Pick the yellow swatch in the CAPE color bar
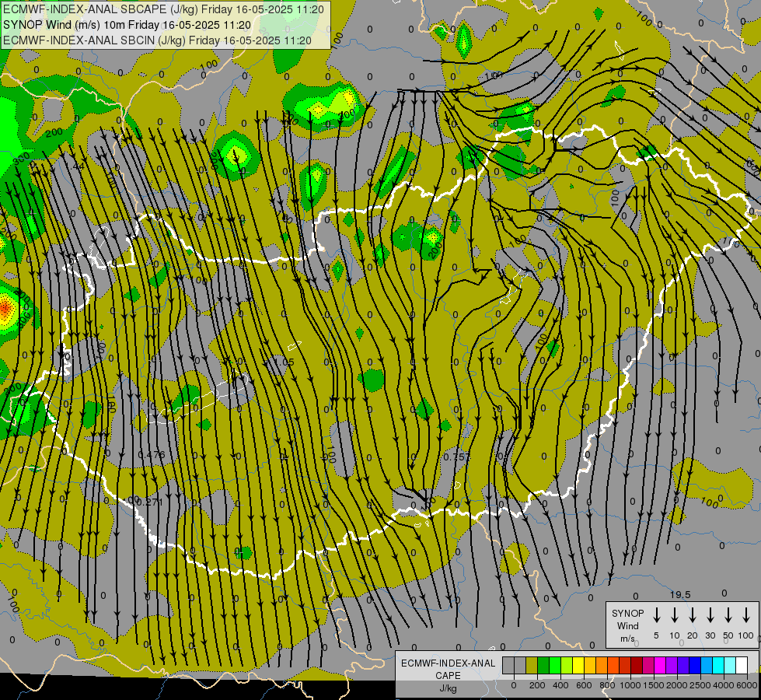The image size is (761, 700). point(578,665)
